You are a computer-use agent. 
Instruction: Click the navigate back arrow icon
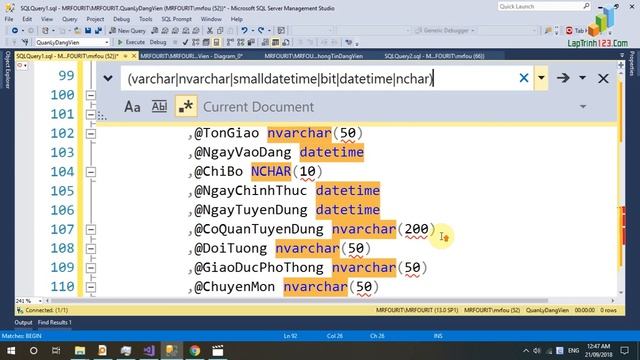[15, 31]
